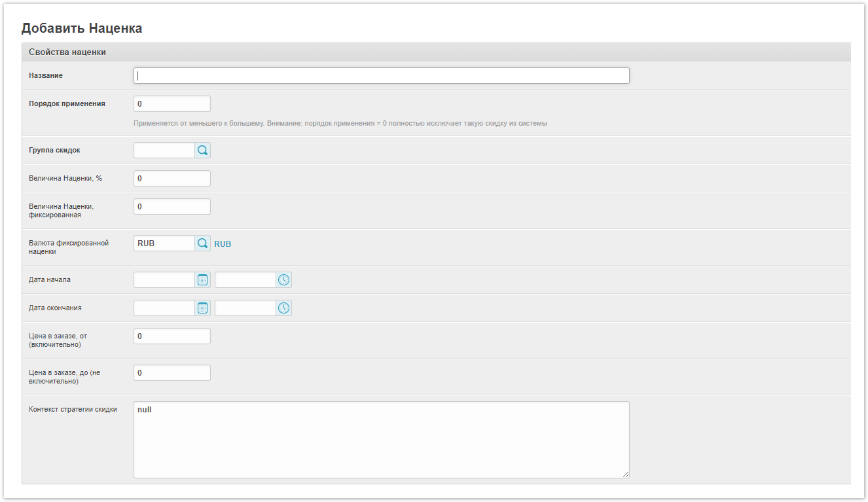The image size is (868, 502).
Task: Open clock time picker for Дата начала
Action: (x=283, y=280)
